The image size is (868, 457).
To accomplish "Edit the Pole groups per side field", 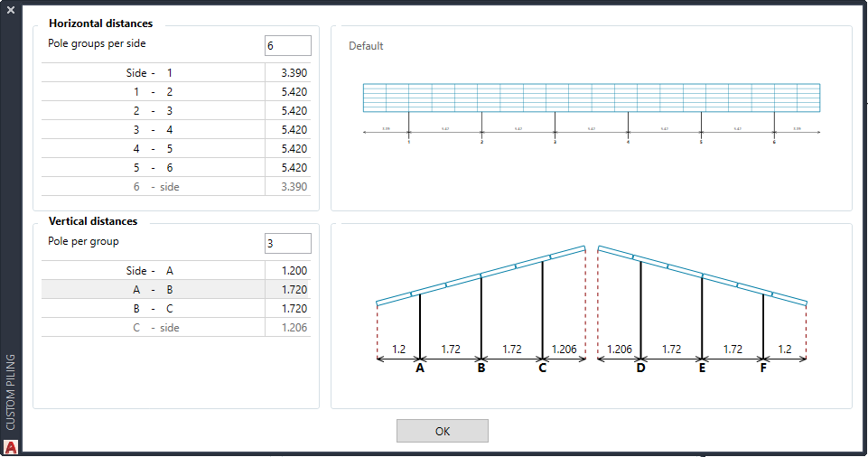I will click(287, 46).
